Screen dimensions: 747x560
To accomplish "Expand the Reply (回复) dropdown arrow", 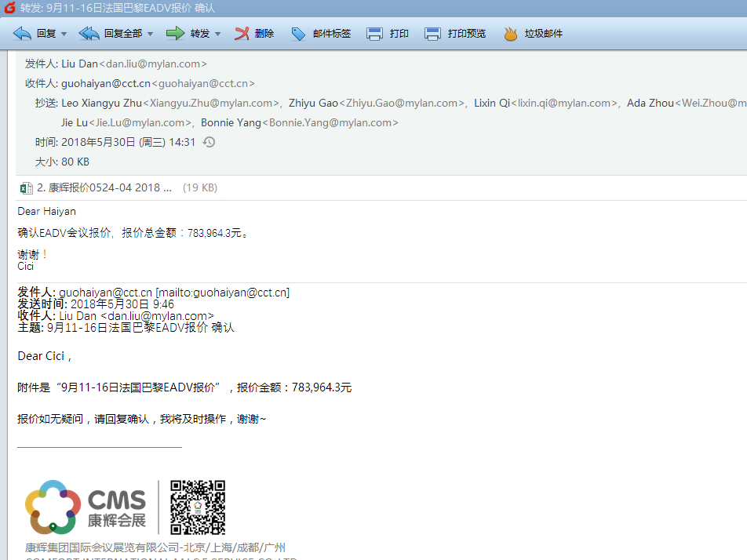I will pos(64,35).
